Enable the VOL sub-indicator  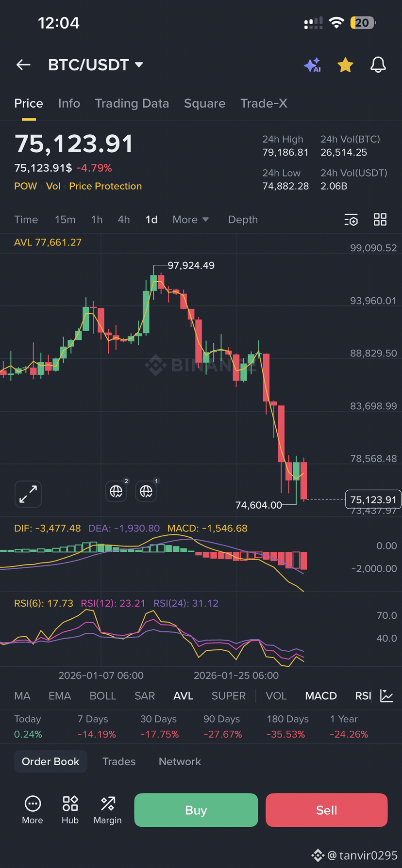tap(276, 696)
